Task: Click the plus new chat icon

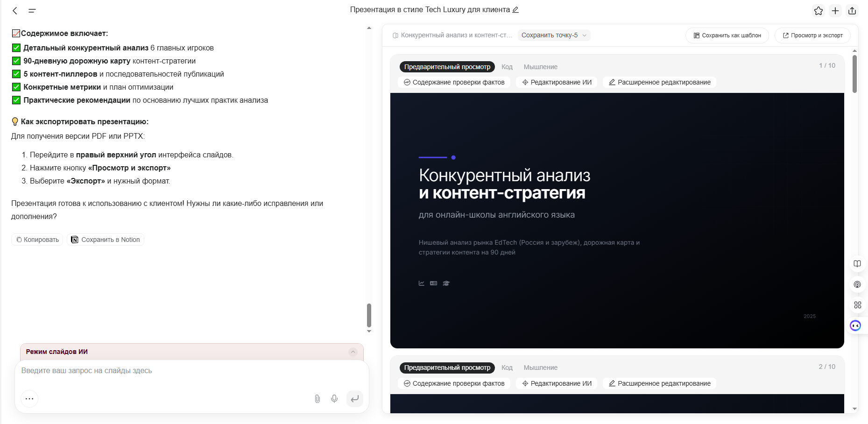Action: [835, 11]
